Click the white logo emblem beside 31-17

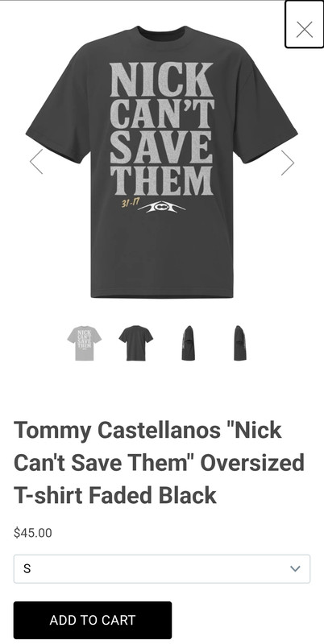pyautogui.click(x=161, y=208)
